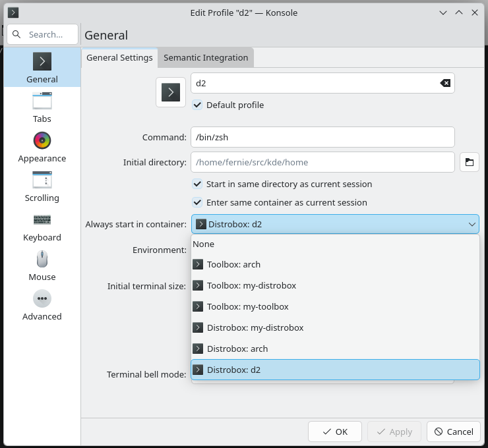This screenshot has width=488, height=448.
Task: Open the General settings page in sidebar
Action: (x=42, y=68)
